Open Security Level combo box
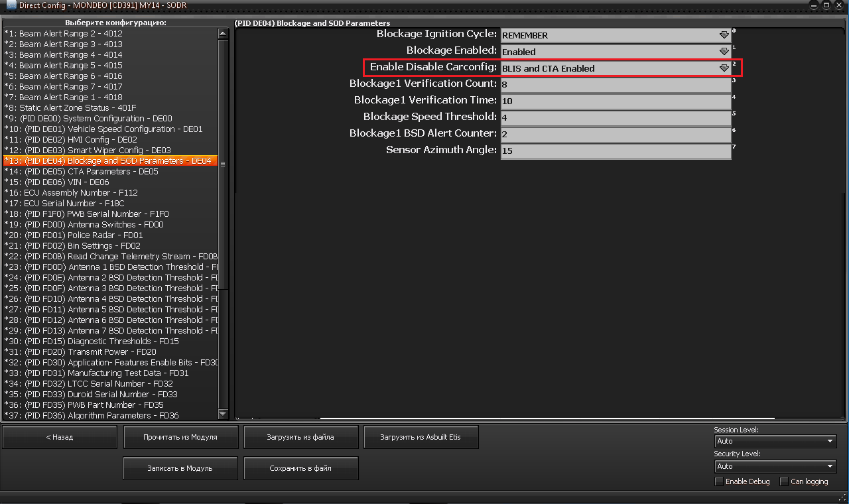849x504 pixels. pos(775,467)
